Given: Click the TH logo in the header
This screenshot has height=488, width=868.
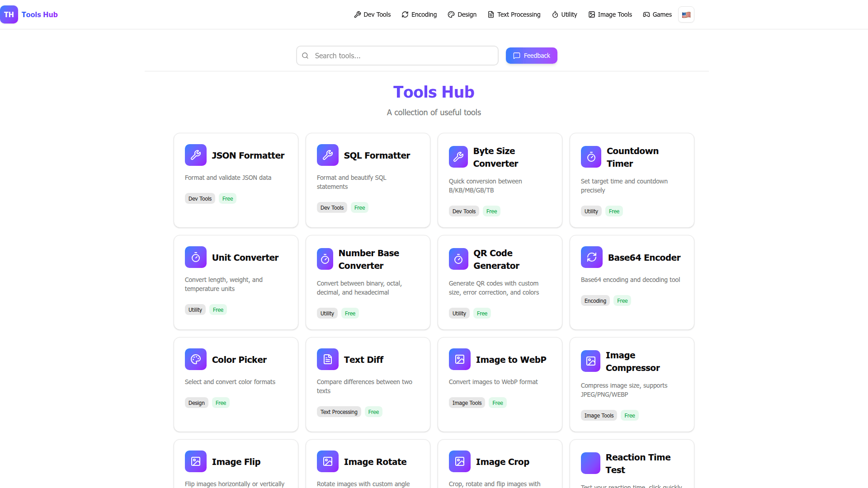Looking at the screenshot, I should [9, 14].
